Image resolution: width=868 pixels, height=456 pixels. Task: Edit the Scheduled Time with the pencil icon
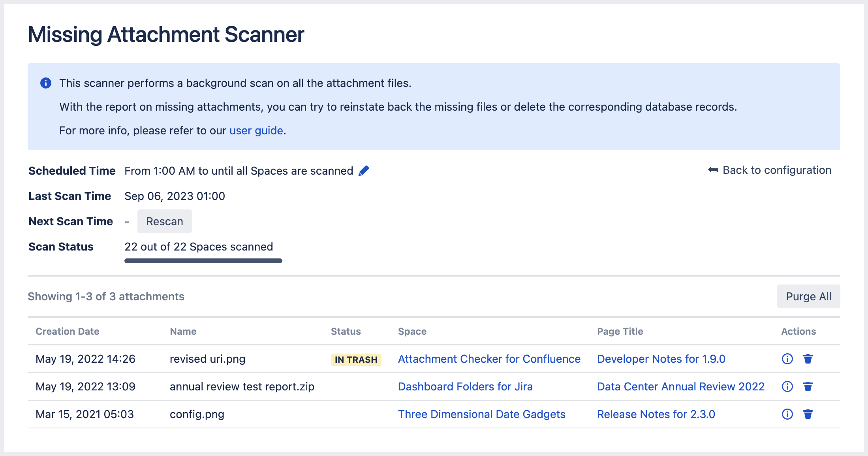pos(364,170)
